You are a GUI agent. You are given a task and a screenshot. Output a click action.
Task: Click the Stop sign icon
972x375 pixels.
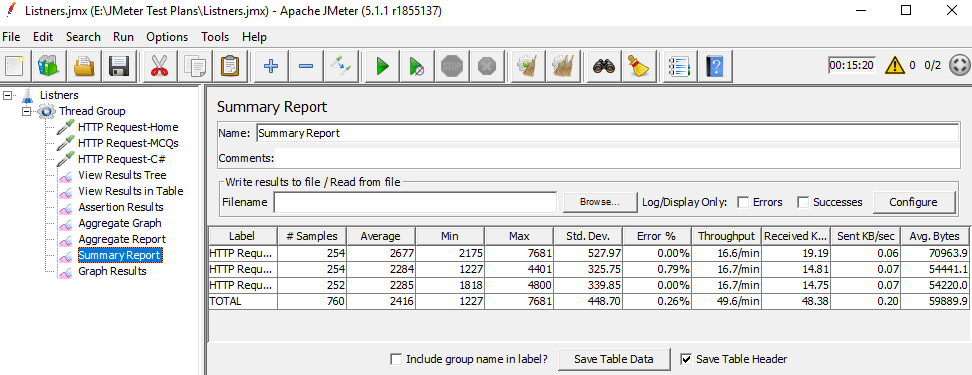click(x=453, y=65)
